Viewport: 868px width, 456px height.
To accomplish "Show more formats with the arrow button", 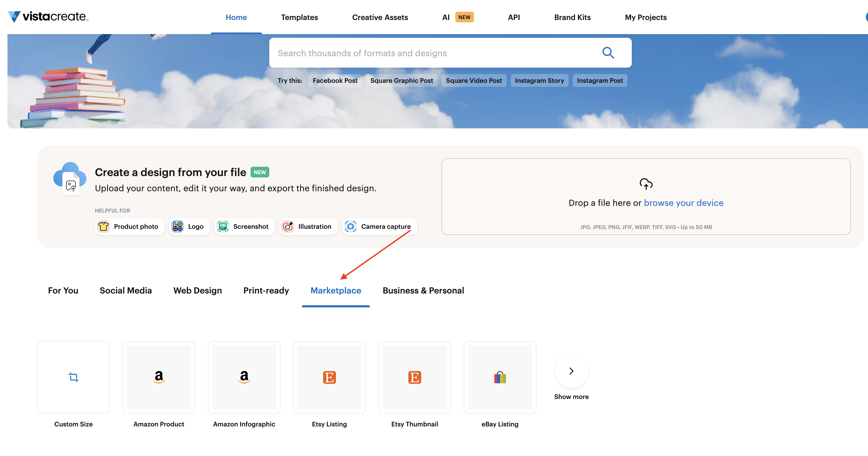I will (572, 371).
